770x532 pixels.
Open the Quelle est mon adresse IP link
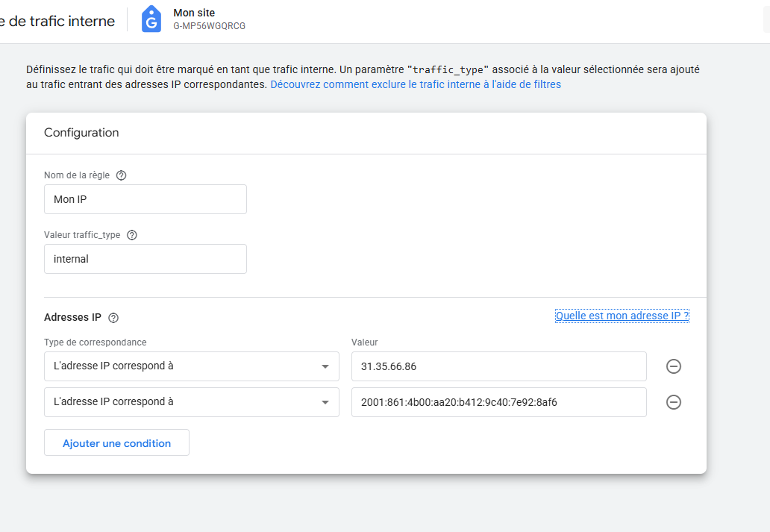622,316
